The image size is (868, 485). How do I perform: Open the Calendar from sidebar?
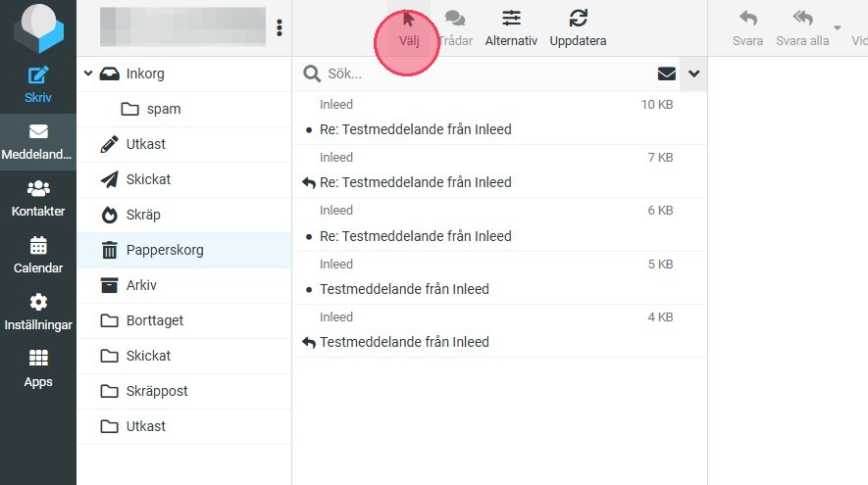click(37, 255)
